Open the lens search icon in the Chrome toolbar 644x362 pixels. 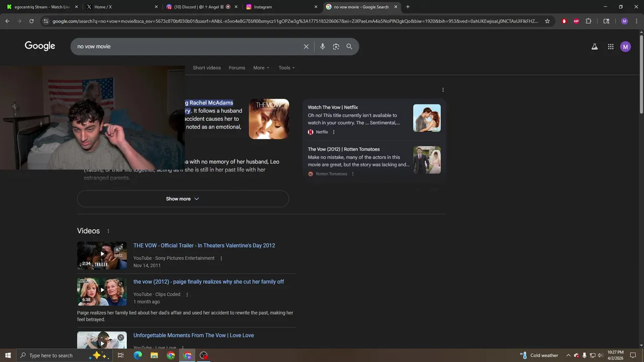pyautogui.click(x=606, y=21)
